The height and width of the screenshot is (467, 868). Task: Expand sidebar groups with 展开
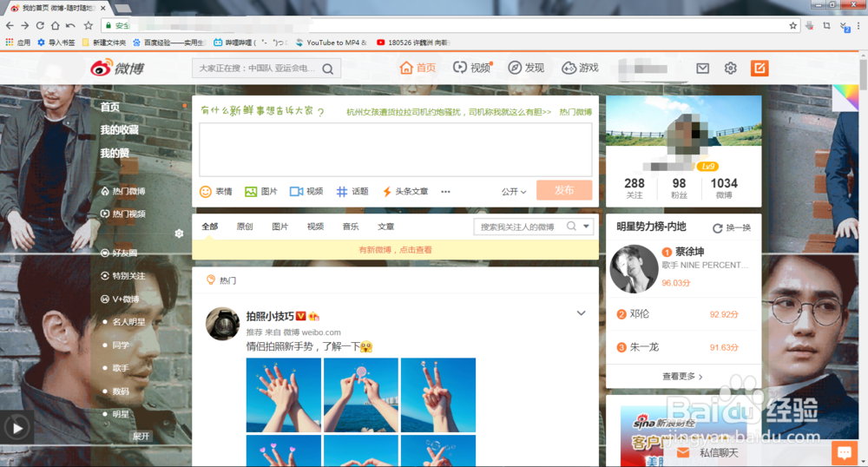click(141, 436)
